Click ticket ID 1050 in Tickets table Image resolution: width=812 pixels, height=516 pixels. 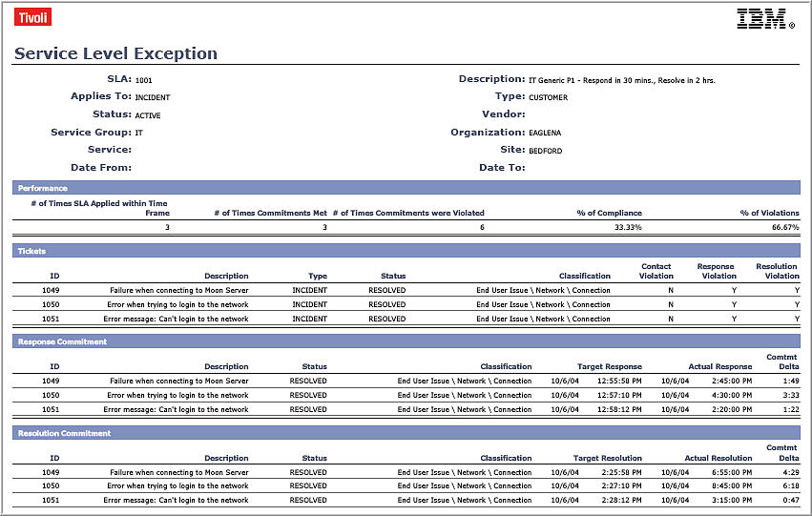click(x=51, y=305)
